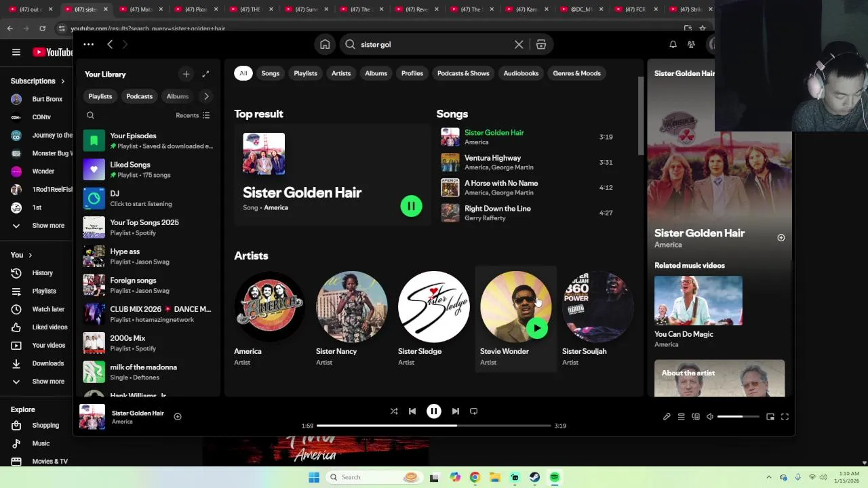Open YouTube History in sidebar
868x488 pixels.
pyautogui.click(x=42, y=273)
